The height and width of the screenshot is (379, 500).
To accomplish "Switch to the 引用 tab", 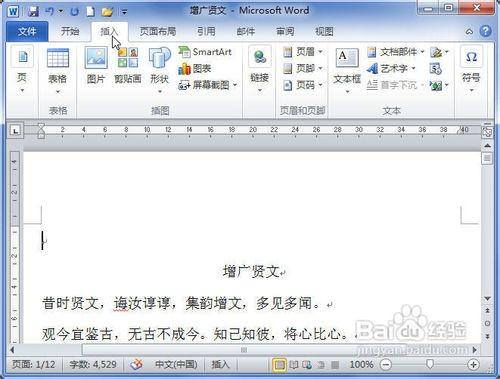I will tap(206, 32).
